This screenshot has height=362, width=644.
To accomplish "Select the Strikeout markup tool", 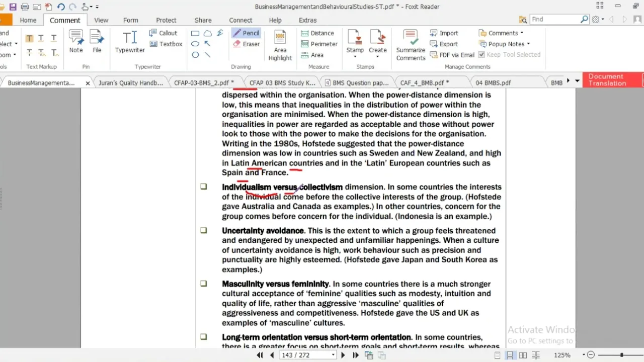I will (29, 52).
